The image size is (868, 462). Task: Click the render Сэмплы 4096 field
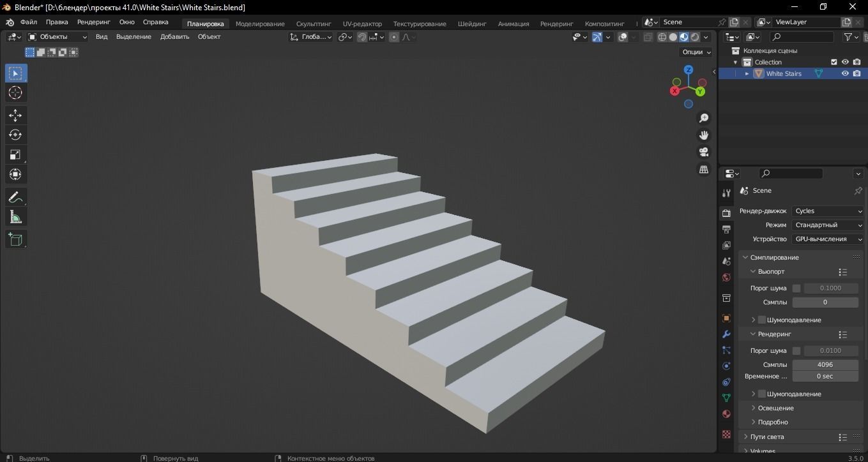[x=825, y=365]
